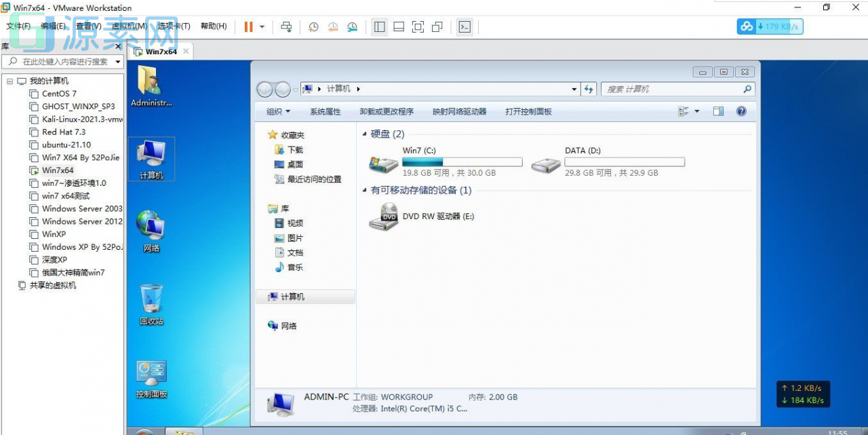Open the Snapshot Manager

tap(353, 27)
